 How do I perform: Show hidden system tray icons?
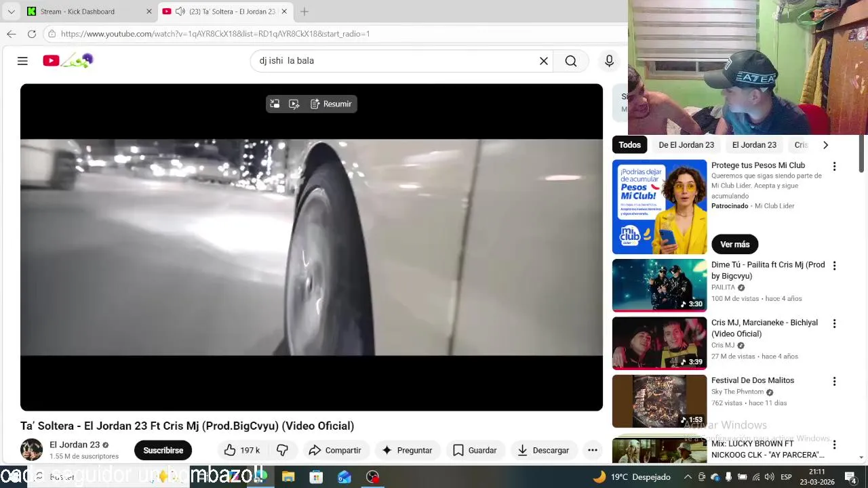(688, 477)
